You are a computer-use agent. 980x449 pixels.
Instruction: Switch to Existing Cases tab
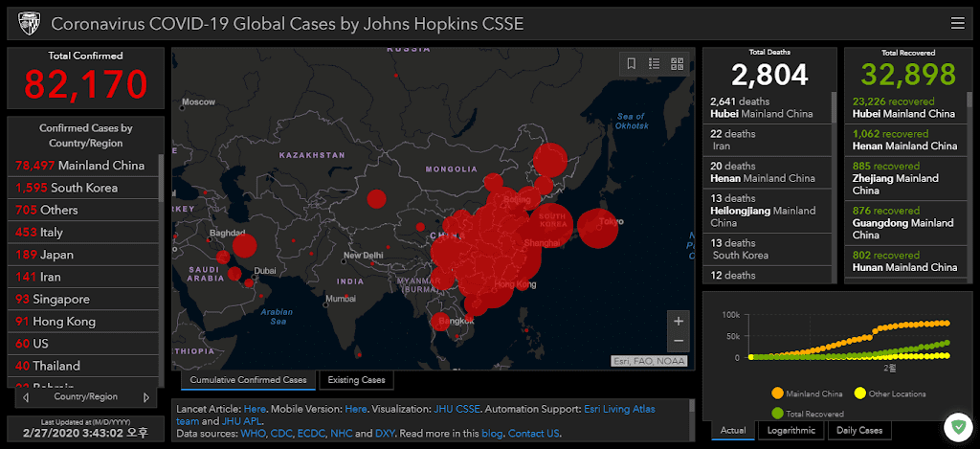356,379
